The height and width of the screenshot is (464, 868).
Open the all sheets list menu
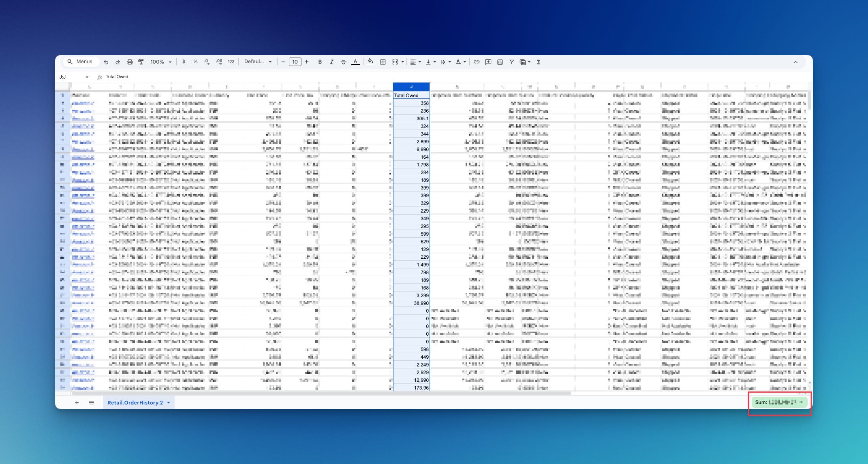[x=92, y=402]
